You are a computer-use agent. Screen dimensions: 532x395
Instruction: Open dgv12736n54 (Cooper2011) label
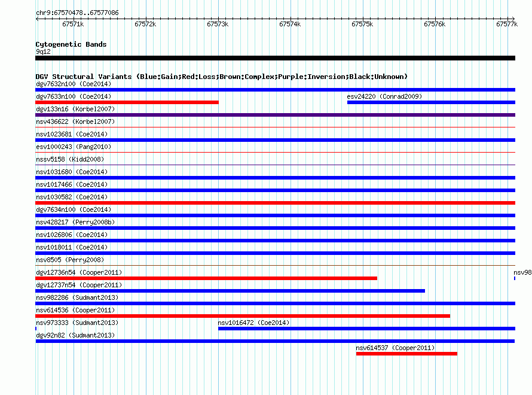pos(79,272)
